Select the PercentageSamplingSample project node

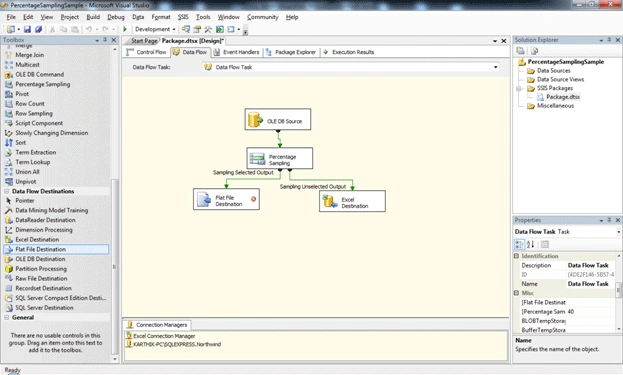click(565, 62)
